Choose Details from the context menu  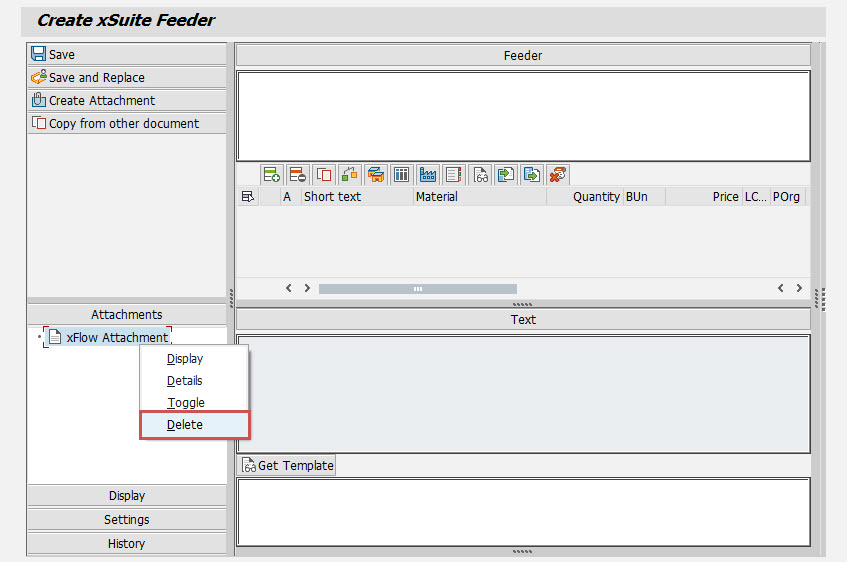184,381
